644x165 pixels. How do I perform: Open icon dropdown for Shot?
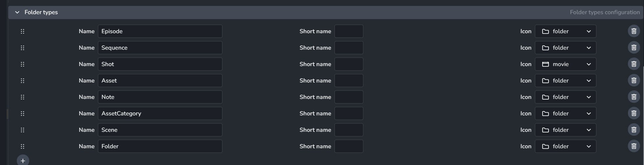(x=565, y=64)
